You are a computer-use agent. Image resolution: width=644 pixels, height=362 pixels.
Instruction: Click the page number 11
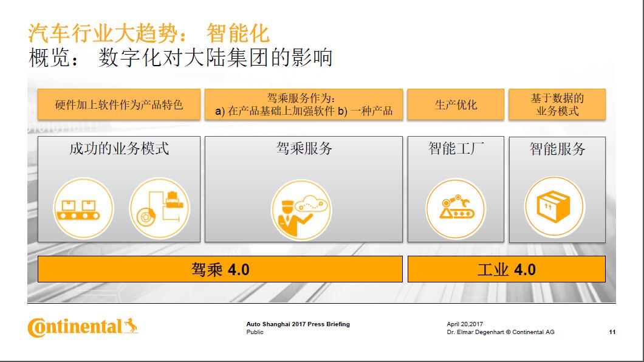point(612,332)
